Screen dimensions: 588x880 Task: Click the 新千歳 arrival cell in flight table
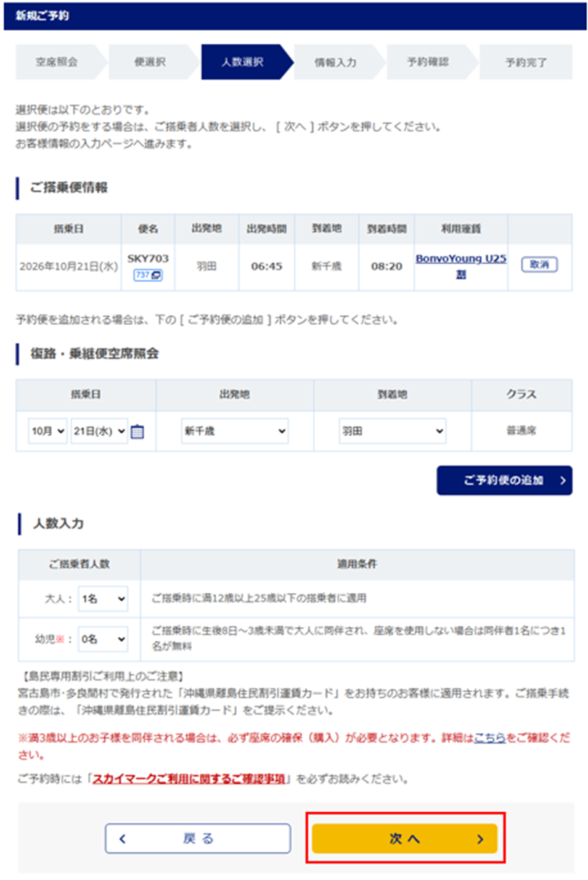[327, 266]
